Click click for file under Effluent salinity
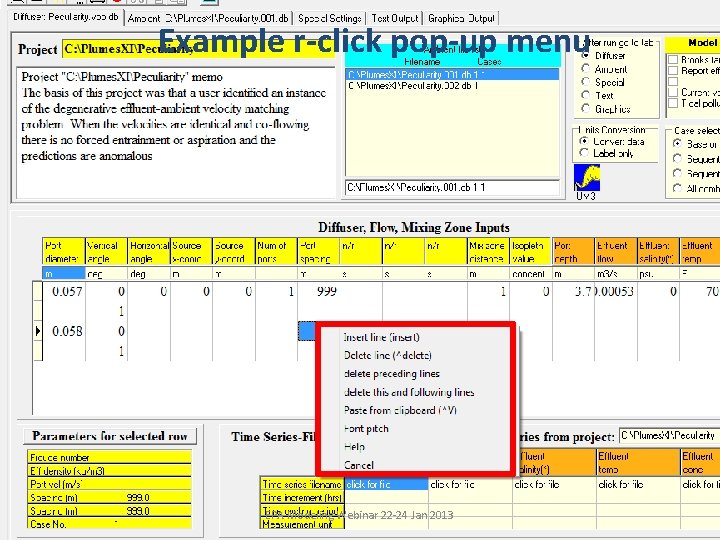 (554, 484)
